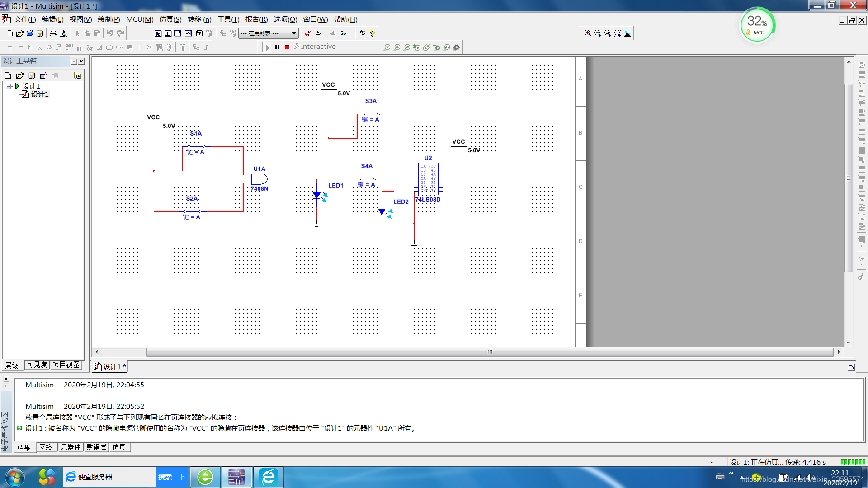This screenshot has width=868, height=488.
Task: Open the In-Use List dropdown
Action: point(269,33)
